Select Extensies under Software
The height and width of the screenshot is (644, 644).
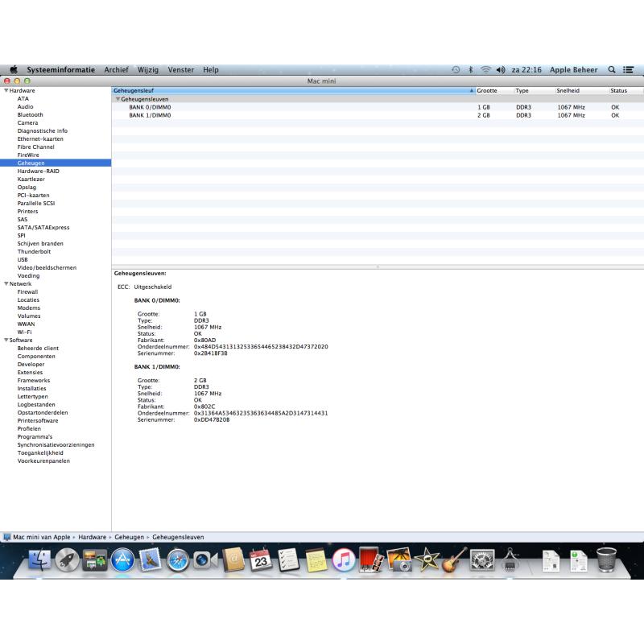[x=30, y=372]
